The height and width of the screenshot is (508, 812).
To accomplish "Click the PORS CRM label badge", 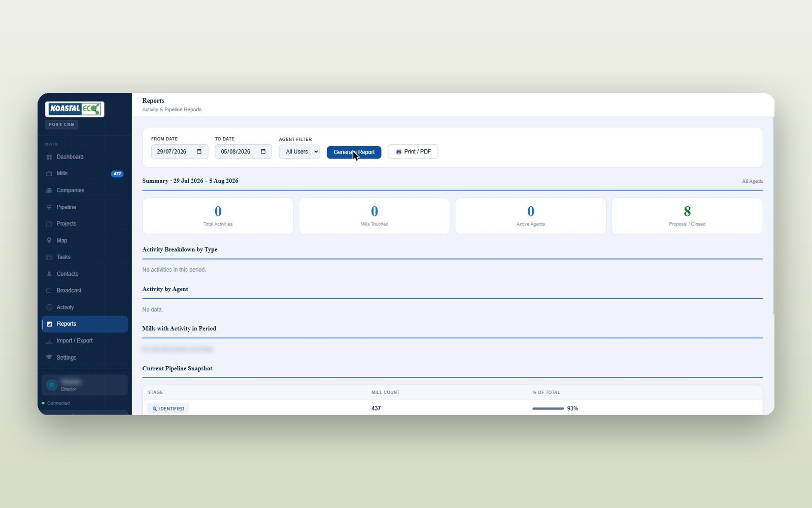I will 61,124.
